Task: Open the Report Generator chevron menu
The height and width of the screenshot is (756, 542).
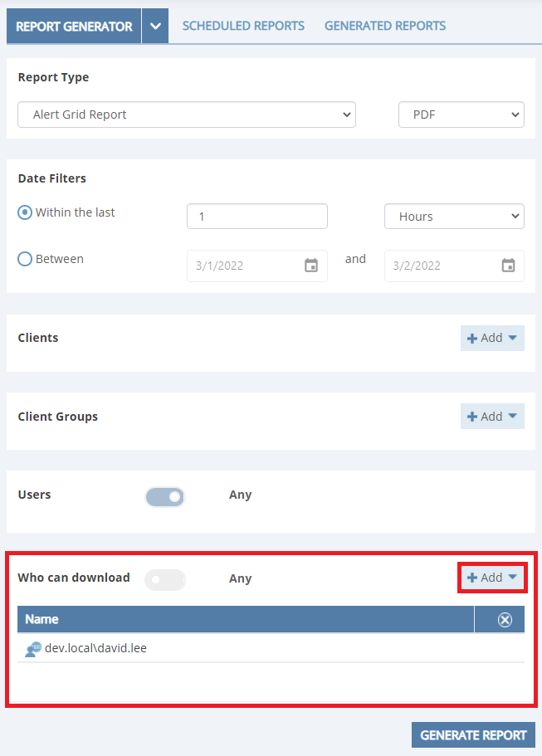Action: [x=155, y=27]
